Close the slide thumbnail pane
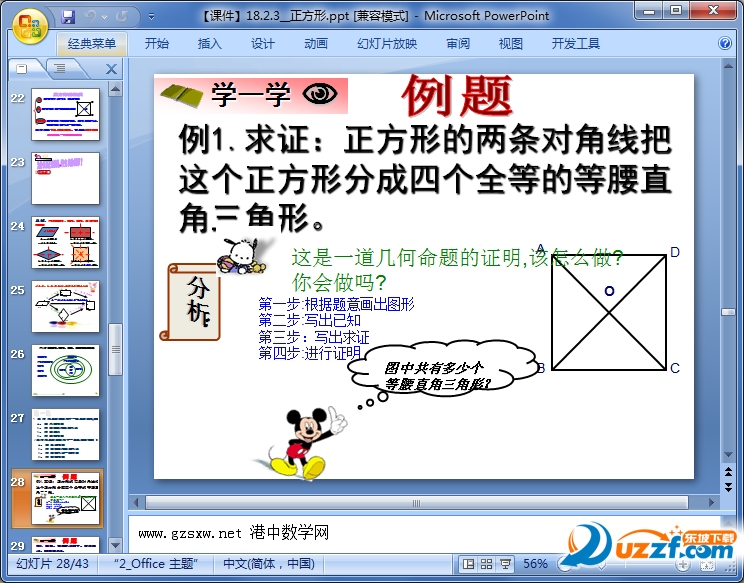This screenshot has width=744, height=583. pyautogui.click(x=111, y=69)
